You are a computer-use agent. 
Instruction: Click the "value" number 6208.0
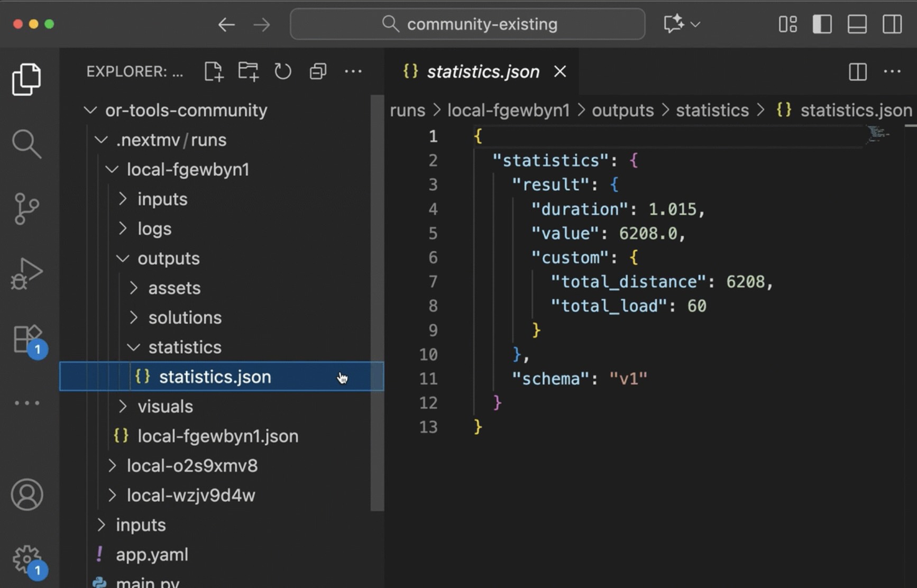click(648, 233)
